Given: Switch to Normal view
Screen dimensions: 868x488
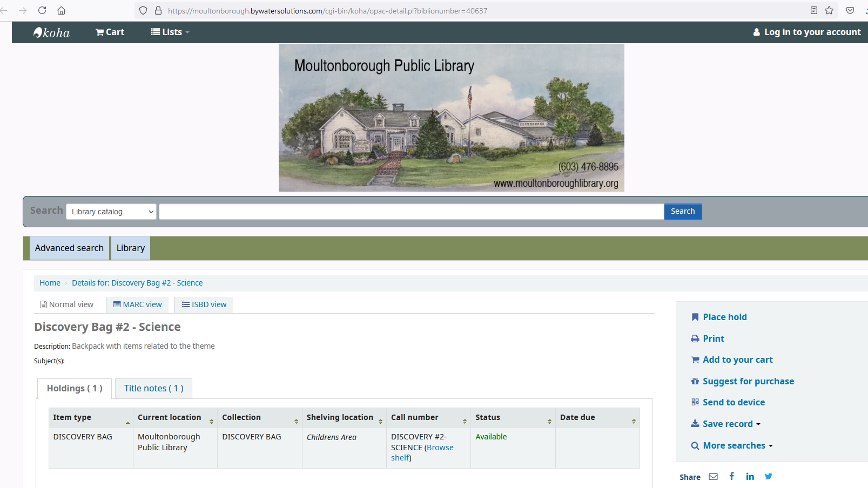Looking at the screenshot, I should pyautogui.click(x=67, y=304).
